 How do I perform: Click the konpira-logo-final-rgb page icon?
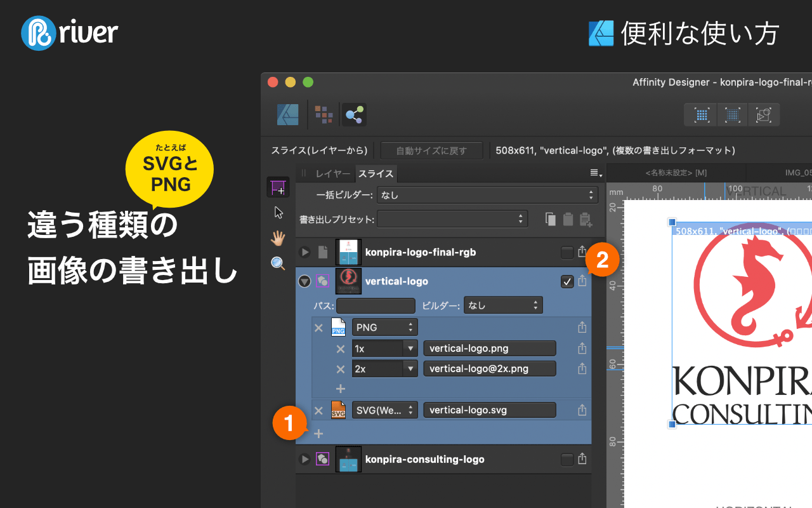click(x=323, y=252)
